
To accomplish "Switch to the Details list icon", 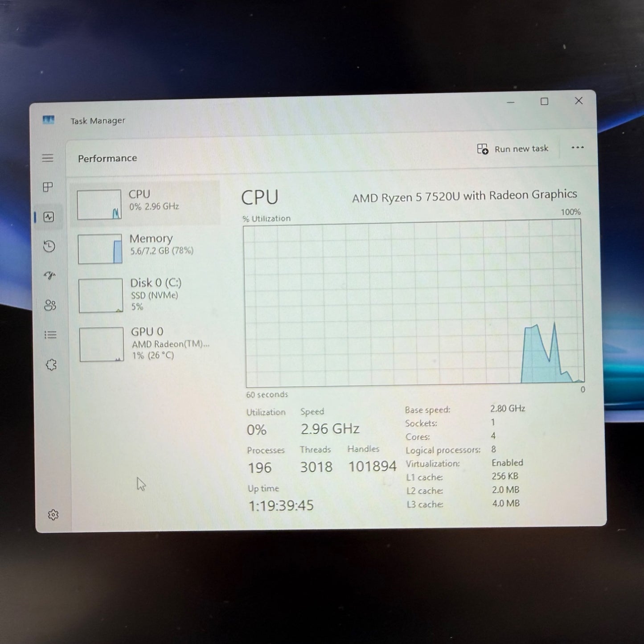I will click(x=50, y=335).
